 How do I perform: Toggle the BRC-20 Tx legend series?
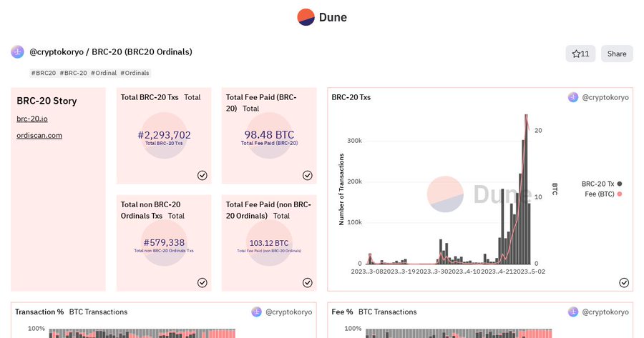point(602,184)
